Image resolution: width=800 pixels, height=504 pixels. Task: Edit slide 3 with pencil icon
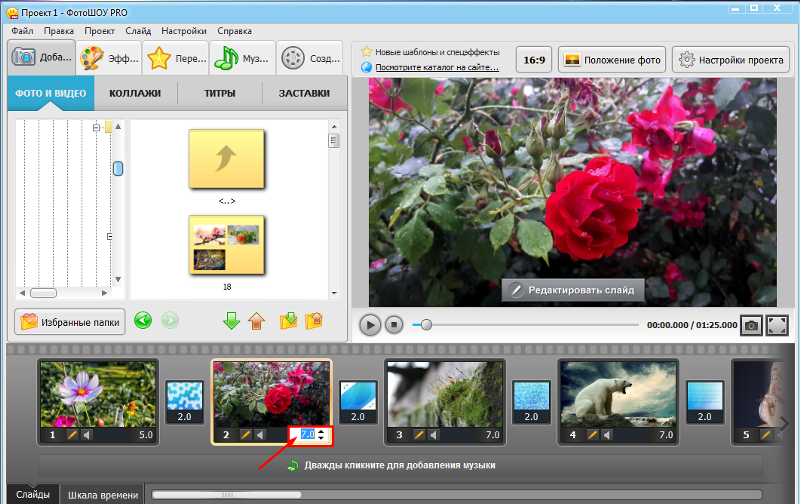(419, 435)
